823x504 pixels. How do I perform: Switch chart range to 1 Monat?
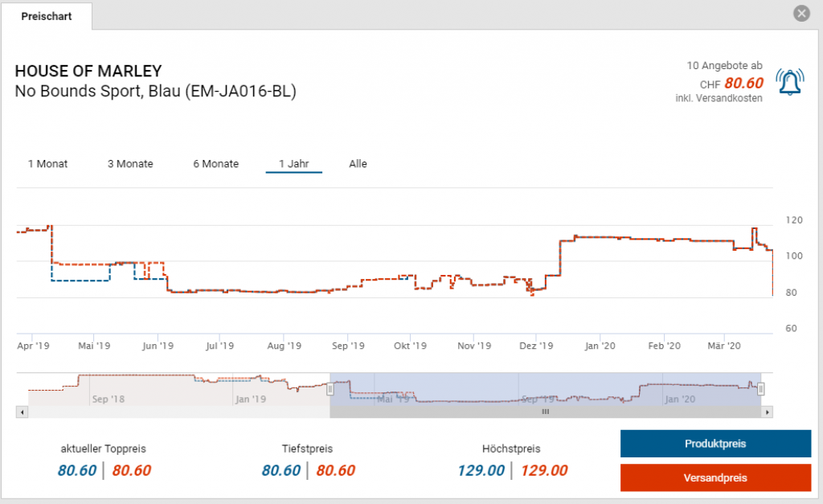click(x=48, y=164)
